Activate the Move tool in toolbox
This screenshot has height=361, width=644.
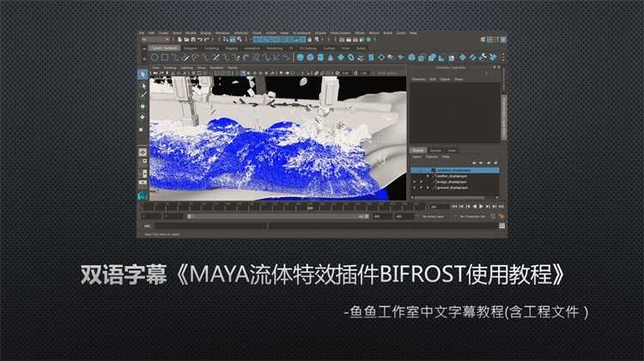pos(143,106)
